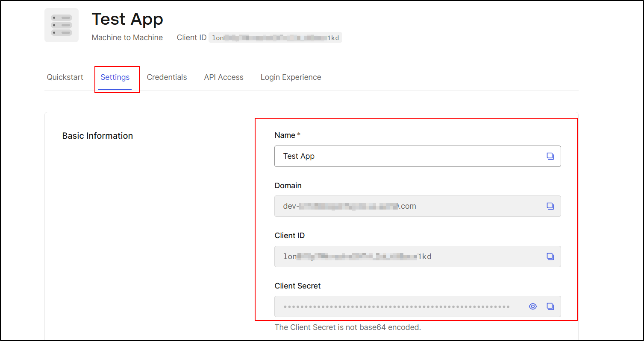
Task: Click the 'Basic Information' section heading
Action: 97,136
